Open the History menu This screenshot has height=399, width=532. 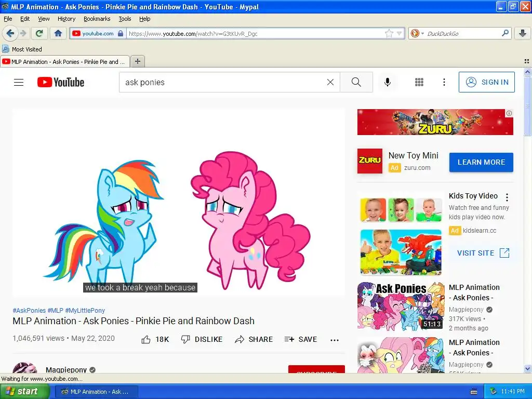(66, 19)
